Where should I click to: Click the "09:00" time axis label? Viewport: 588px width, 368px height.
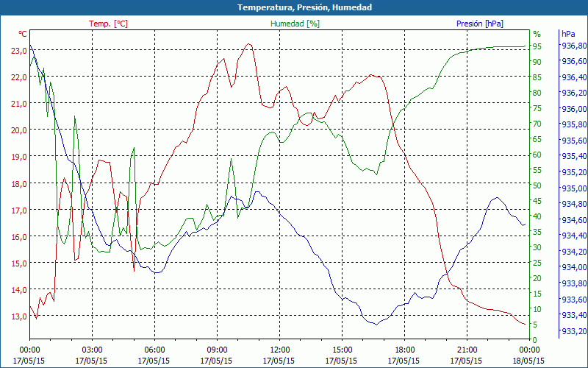tap(217, 350)
